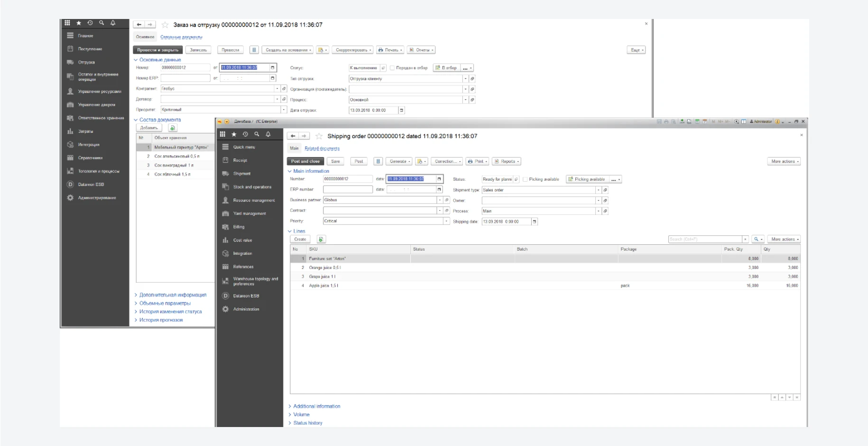Screen dimensions: 868x446
Task: Open sections grid icon in front window
Action: [222, 134]
